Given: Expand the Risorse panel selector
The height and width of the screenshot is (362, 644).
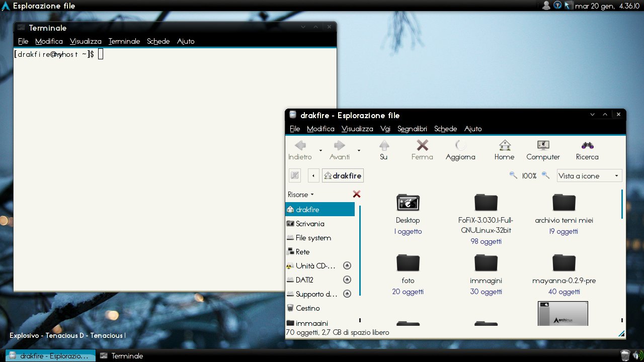Looking at the screenshot, I should coord(300,195).
